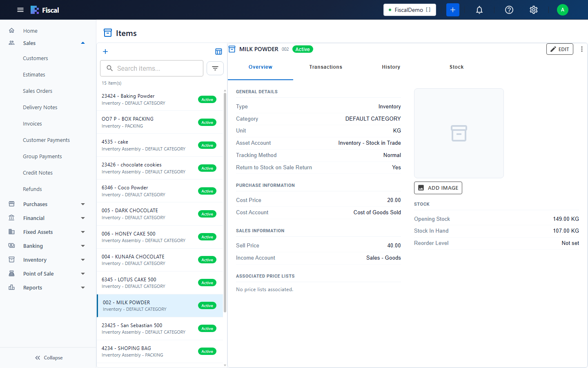Open the notifications bell
This screenshot has width=588, height=368.
(479, 10)
